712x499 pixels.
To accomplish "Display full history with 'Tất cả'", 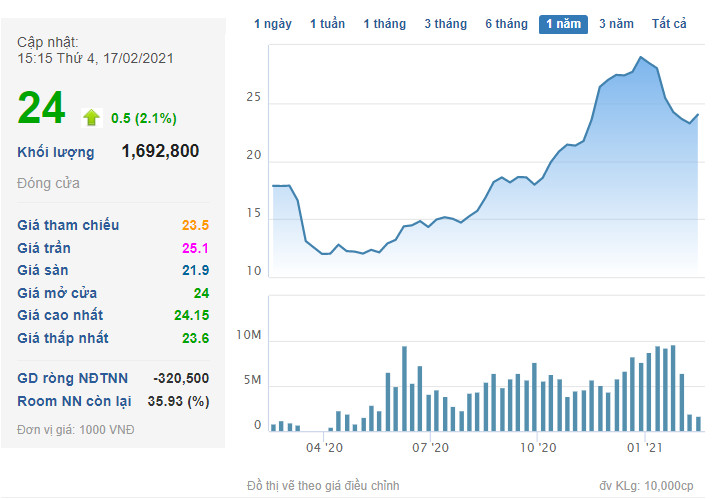I will tap(669, 24).
